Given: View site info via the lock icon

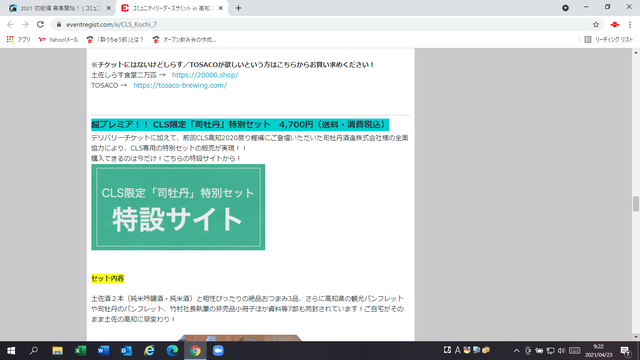Looking at the screenshot, I should point(59,24).
